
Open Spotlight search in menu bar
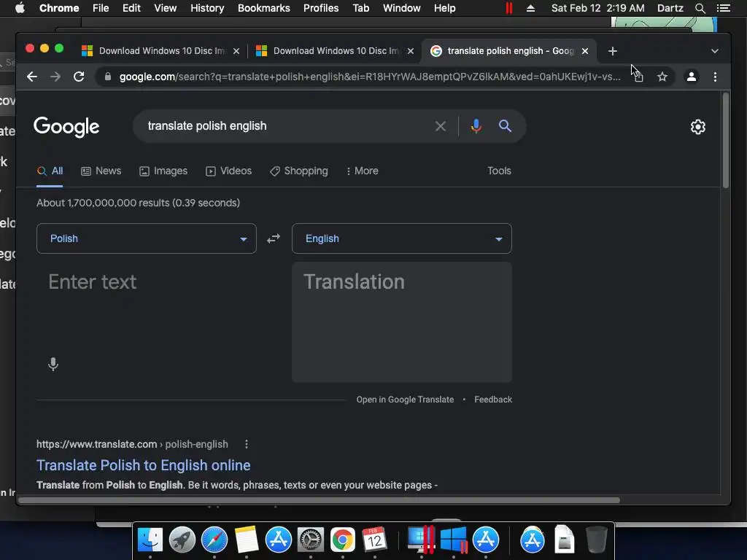point(700,8)
